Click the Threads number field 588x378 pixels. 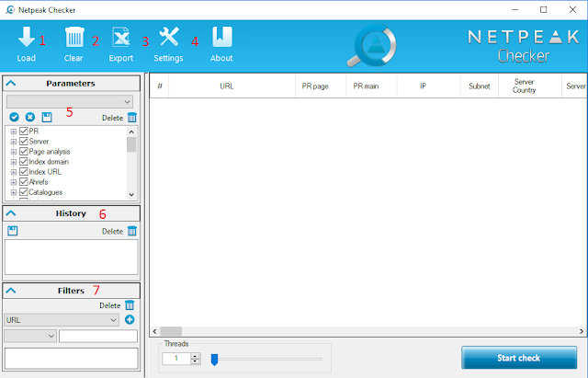(x=176, y=359)
